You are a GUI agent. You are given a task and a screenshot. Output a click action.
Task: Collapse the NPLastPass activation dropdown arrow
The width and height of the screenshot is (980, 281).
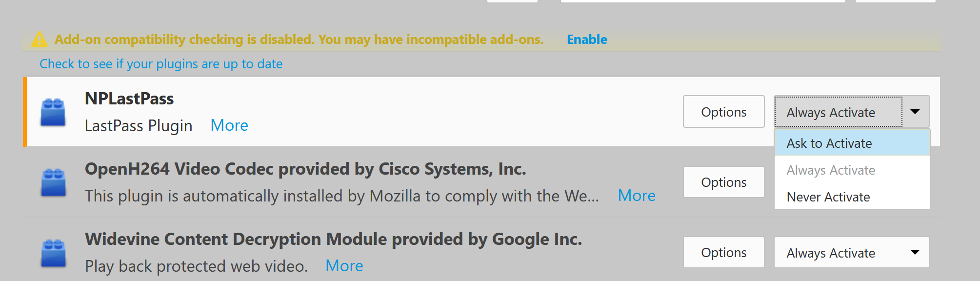point(916,112)
